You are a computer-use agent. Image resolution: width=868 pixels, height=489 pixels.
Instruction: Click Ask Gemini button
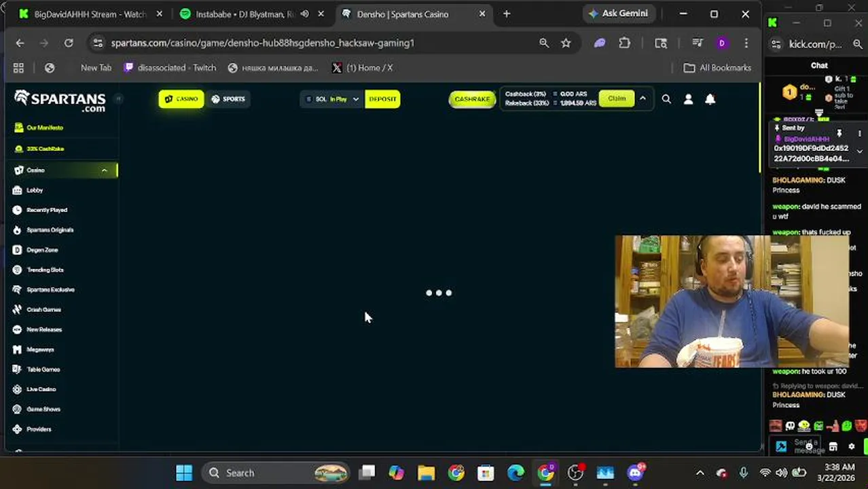(618, 14)
